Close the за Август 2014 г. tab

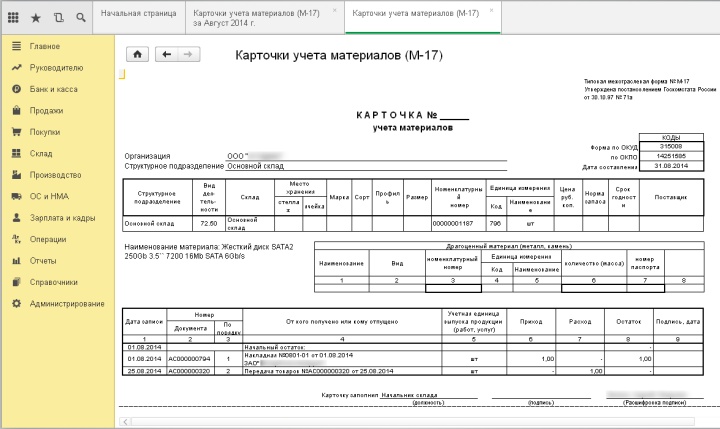click(x=335, y=10)
